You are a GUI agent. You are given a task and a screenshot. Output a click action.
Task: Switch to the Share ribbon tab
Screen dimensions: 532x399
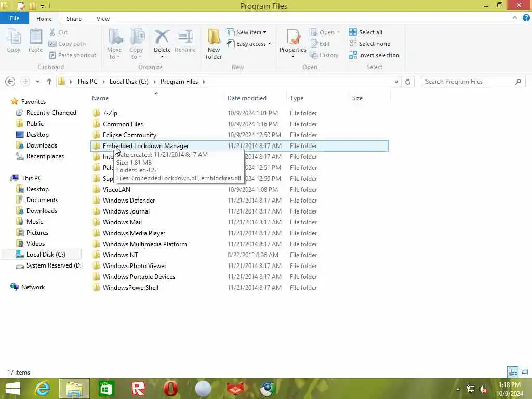(x=74, y=19)
